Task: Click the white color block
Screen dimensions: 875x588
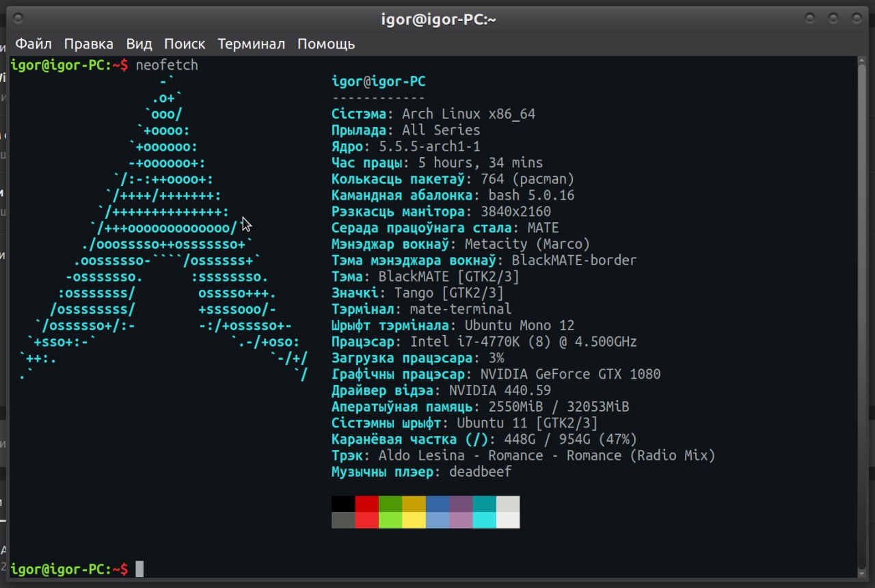Action: click(508, 520)
